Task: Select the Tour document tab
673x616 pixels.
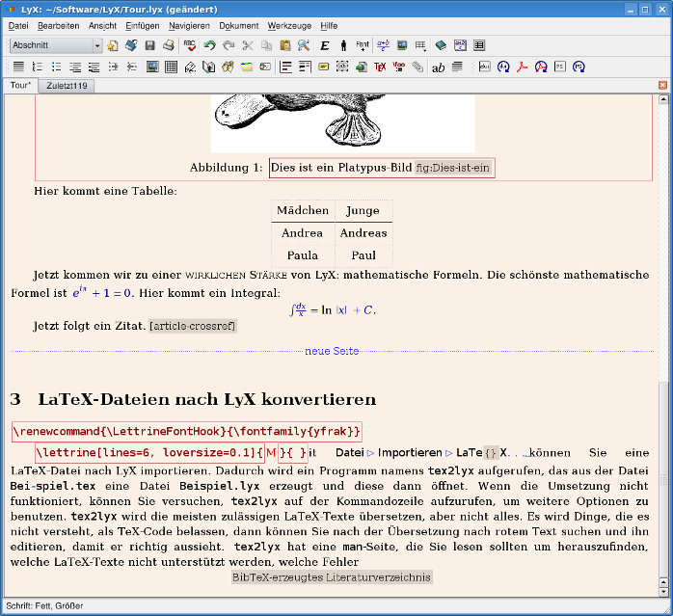Action: coord(20,86)
